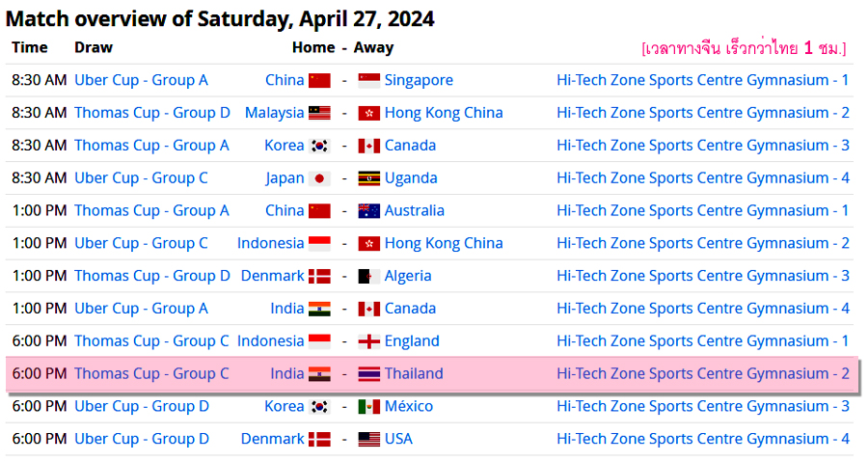The height and width of the screenshot is (462, 868).
Task: Click the Gymnasium - 3 venue for Korea vs México
Action: tap(702, 407)
